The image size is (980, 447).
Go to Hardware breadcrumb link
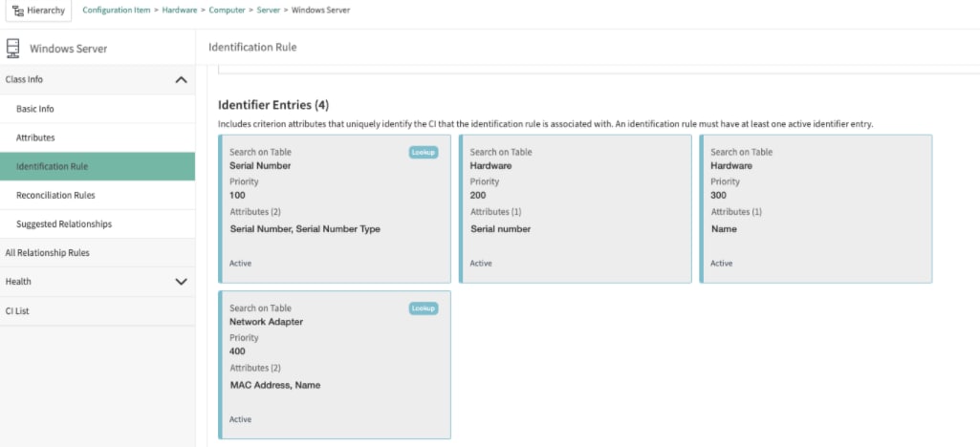pos(180,11)
